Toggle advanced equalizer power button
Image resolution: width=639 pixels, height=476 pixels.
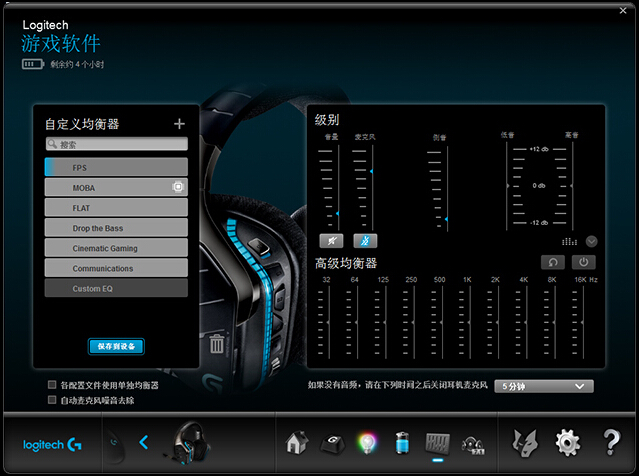coord(583,262)
